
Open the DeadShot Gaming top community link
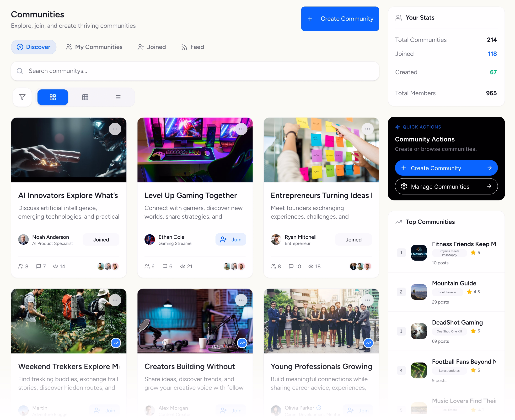click(x=457, y=322)
